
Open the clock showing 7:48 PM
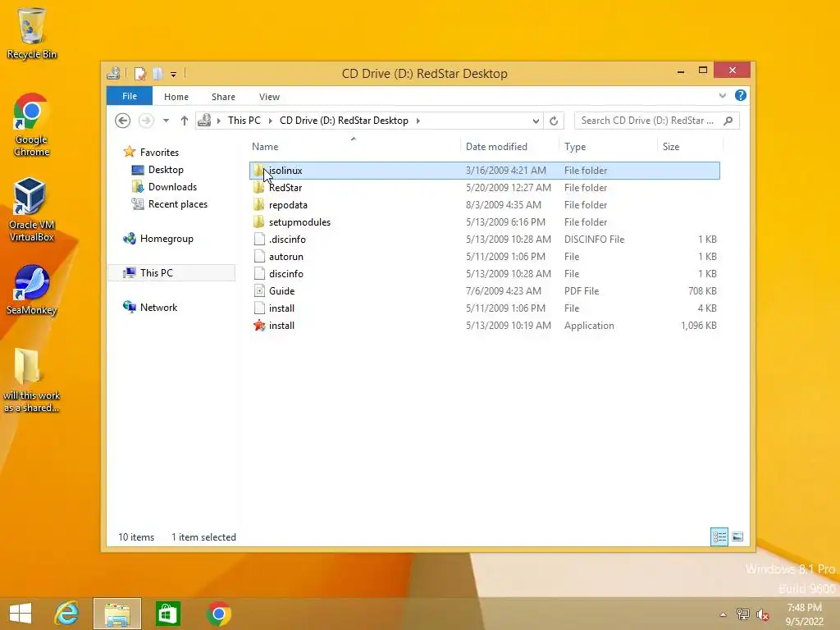[804, 614]
